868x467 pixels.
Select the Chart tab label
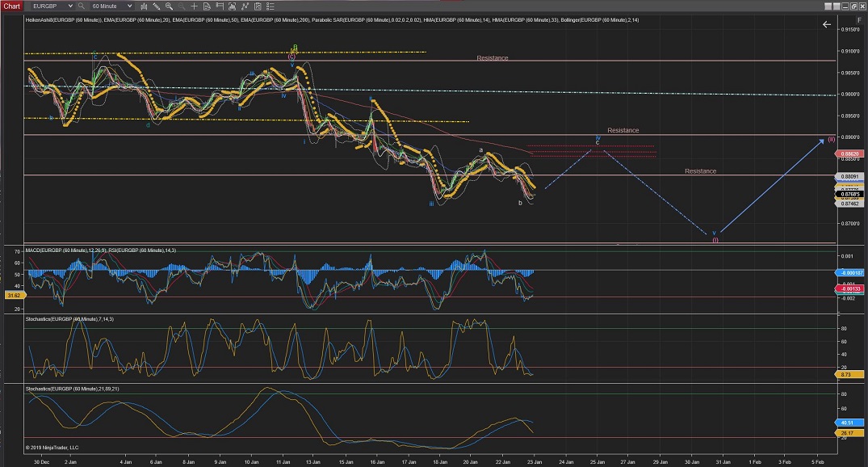tap(10, 6)
